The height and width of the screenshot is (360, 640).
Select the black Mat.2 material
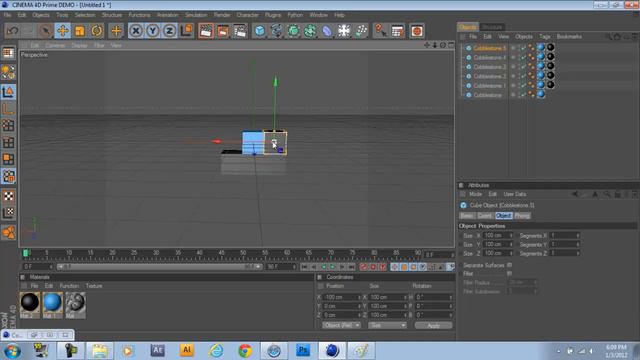pos(30,305)
